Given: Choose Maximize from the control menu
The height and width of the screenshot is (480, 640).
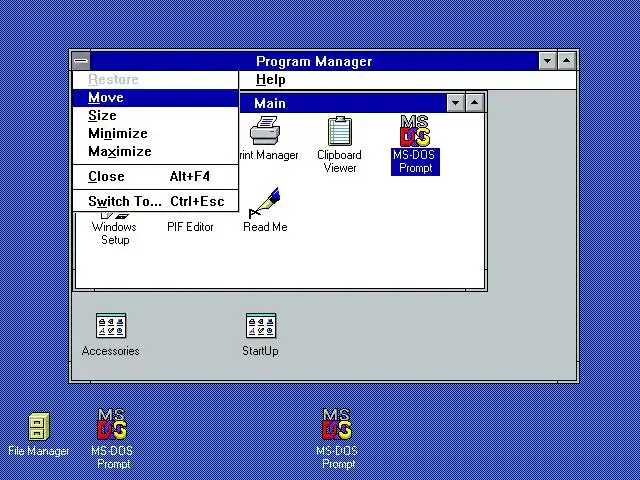Looking at the screenshot, I should (x=156, y=152).
